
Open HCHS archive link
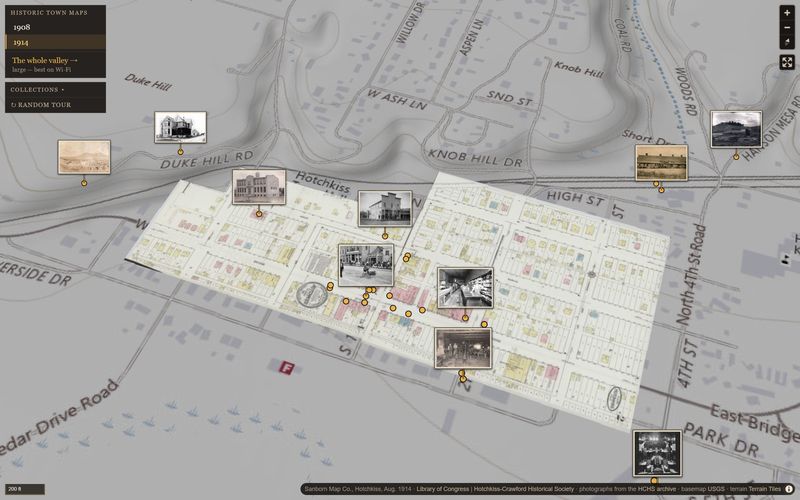[x=656, y=489]
